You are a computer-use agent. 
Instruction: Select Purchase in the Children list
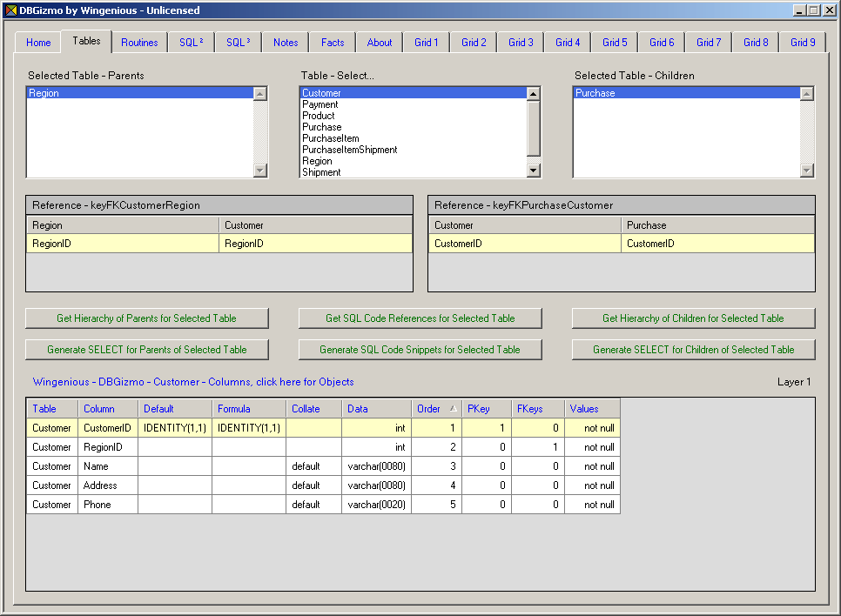point(595,93)
